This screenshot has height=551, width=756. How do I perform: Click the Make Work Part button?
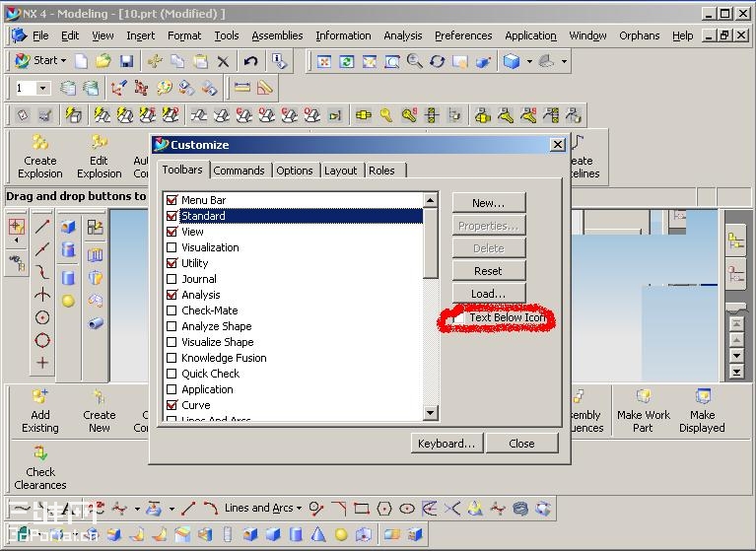pos(644,411)
